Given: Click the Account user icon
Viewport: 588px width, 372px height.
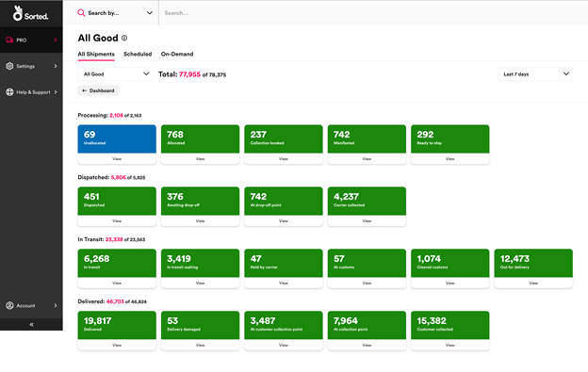Looking at the screenshot, I should (9, 306).
